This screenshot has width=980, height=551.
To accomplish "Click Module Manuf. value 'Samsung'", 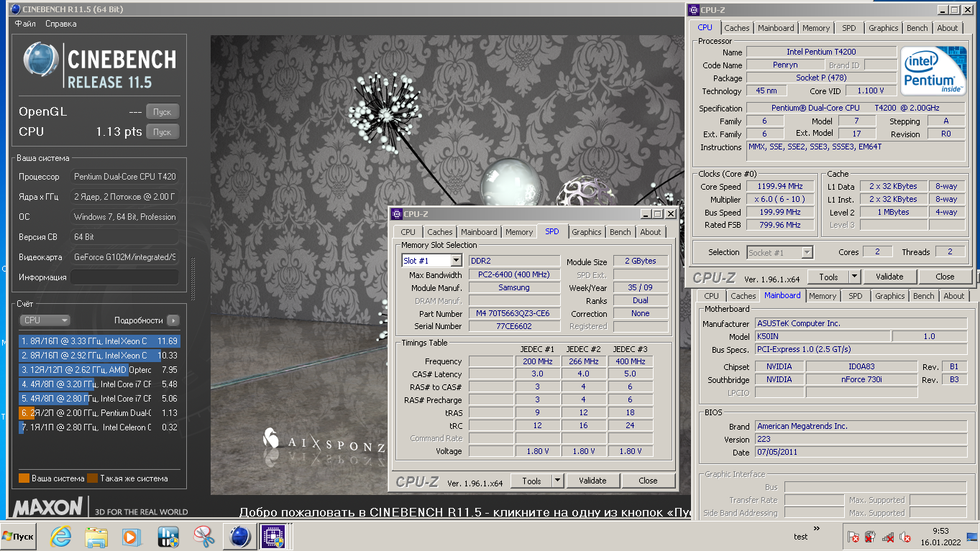I will point(514,287).
